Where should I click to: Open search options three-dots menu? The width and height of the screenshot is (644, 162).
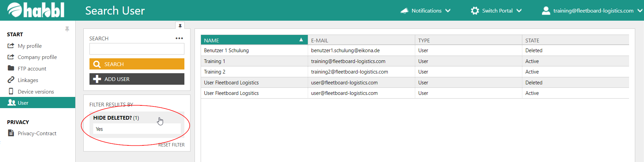tap(179, 38)
